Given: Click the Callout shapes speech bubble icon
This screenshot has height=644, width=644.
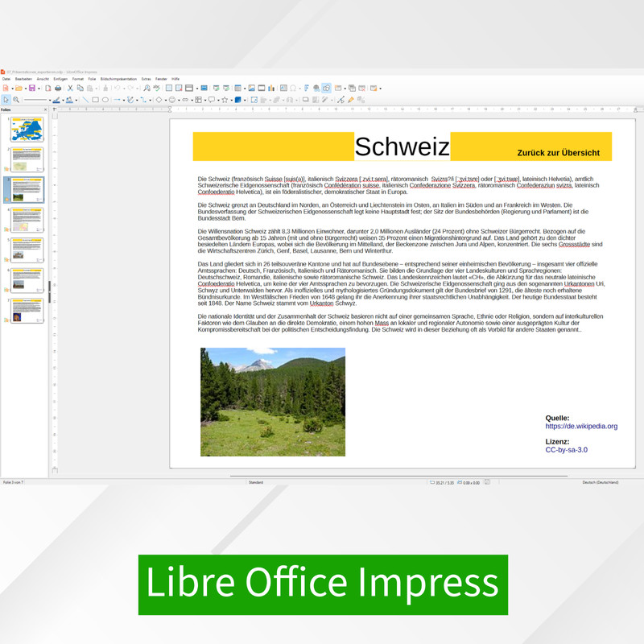Looking at the screenshot, I should (212, 99).
